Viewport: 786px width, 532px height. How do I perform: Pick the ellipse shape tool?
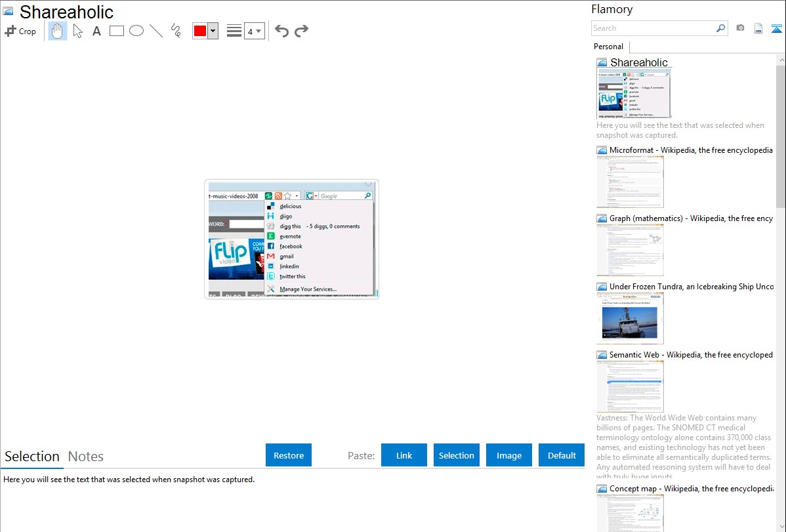click(136, 31)
